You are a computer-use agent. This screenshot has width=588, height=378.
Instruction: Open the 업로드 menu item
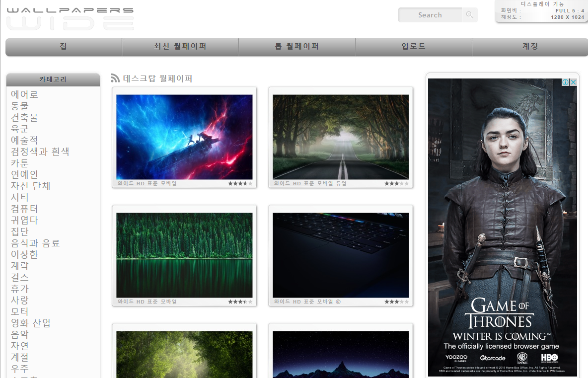coord(414,47)
